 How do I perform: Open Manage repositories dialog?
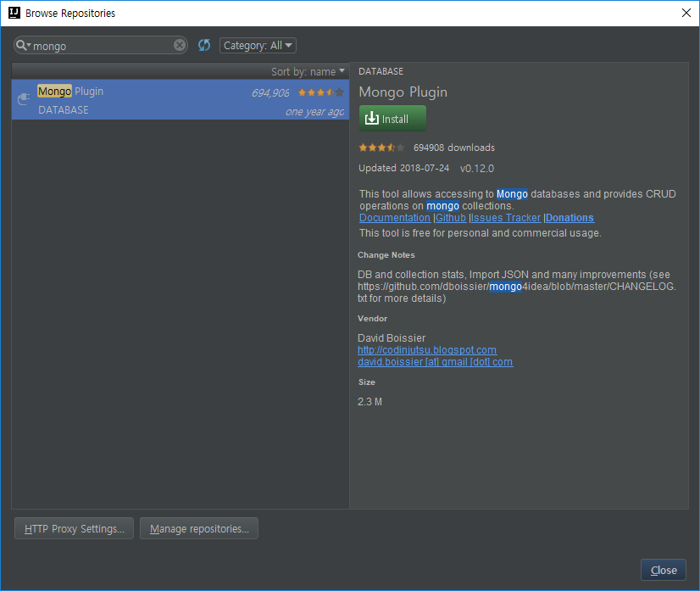[x=199, y=528]
